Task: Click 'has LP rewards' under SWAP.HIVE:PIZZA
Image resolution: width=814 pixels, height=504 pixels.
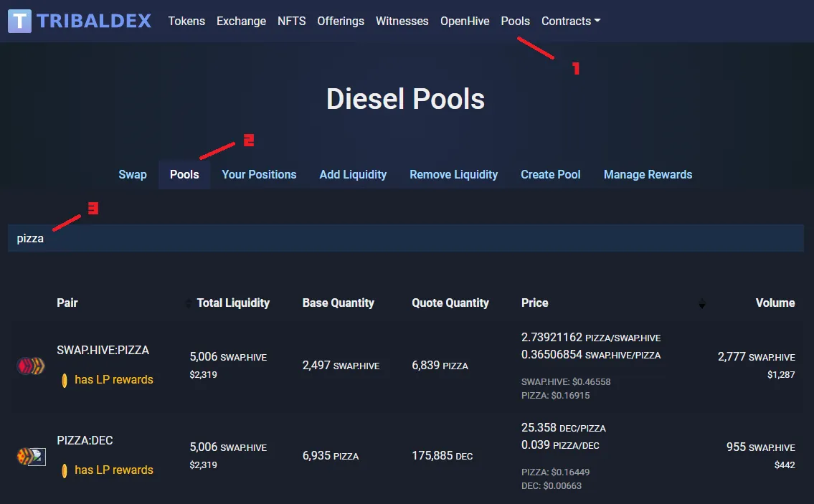Action: 114,379
